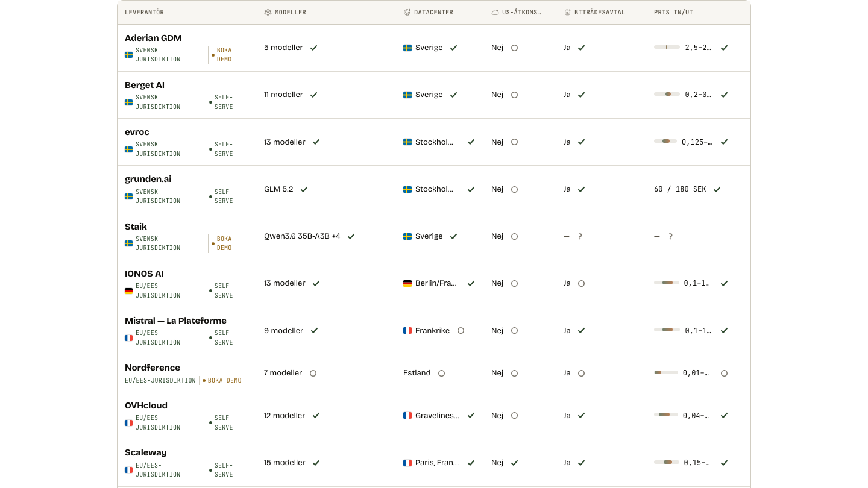Image resolution: width=868 pixels, height=488 pixels.
Task: Click the French flag under OVHcloud provider
Action: 128,423
